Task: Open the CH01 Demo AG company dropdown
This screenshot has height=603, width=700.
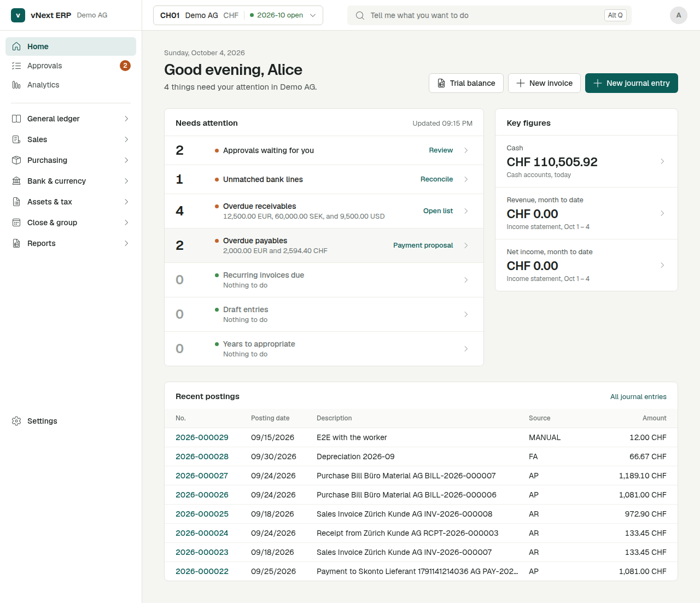Action: [x=238, y=15]
